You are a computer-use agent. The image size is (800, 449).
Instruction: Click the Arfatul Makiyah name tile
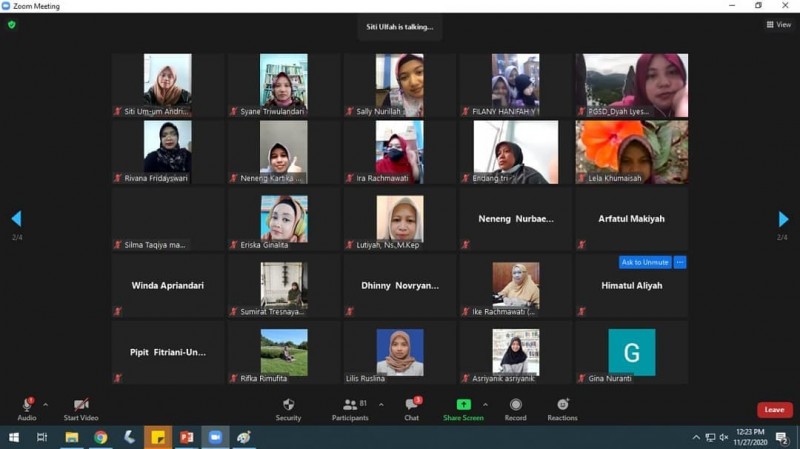pos(632,219)
